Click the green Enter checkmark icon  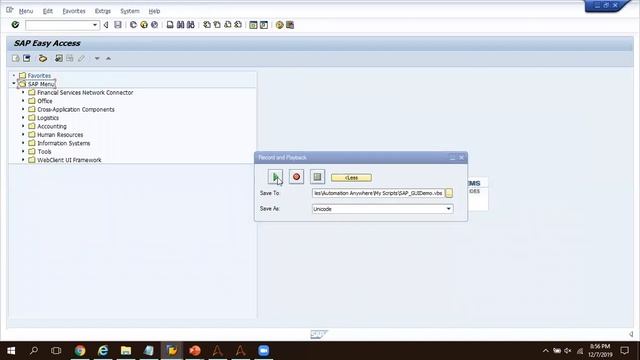15,25
